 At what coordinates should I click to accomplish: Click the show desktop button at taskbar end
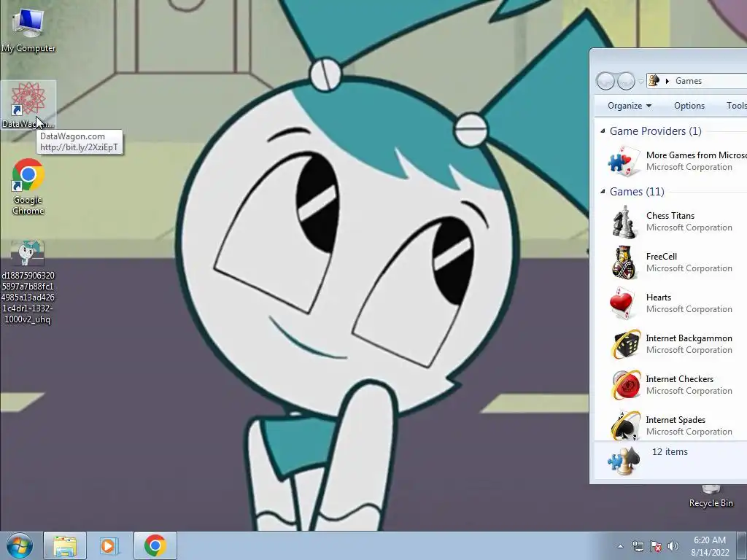coord(742,545)
